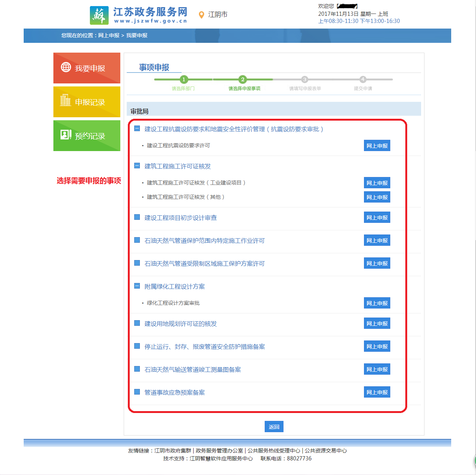Click the orange location pin icon
Viewport: 476px width, 475px height.
(x=201, y=15)
